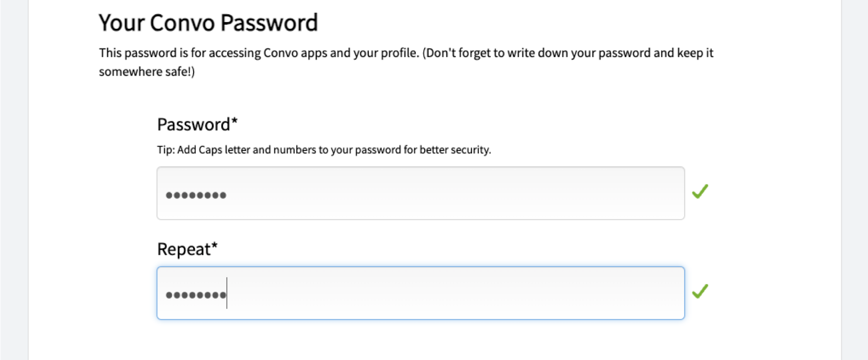The height and width of the screenshot is (360, 868).
Task: Click the empty area inside the Password field
Action: [x=443, y=193]
